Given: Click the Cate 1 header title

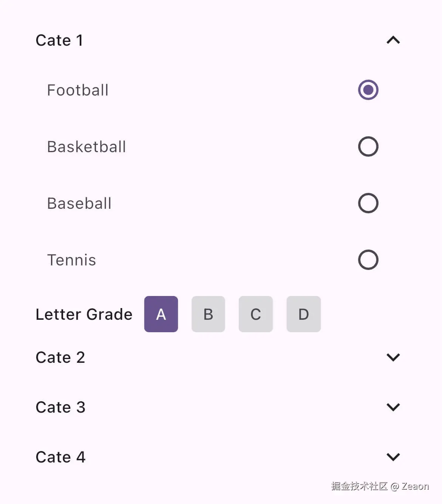Looking at the screenshot, I should 59,40.
